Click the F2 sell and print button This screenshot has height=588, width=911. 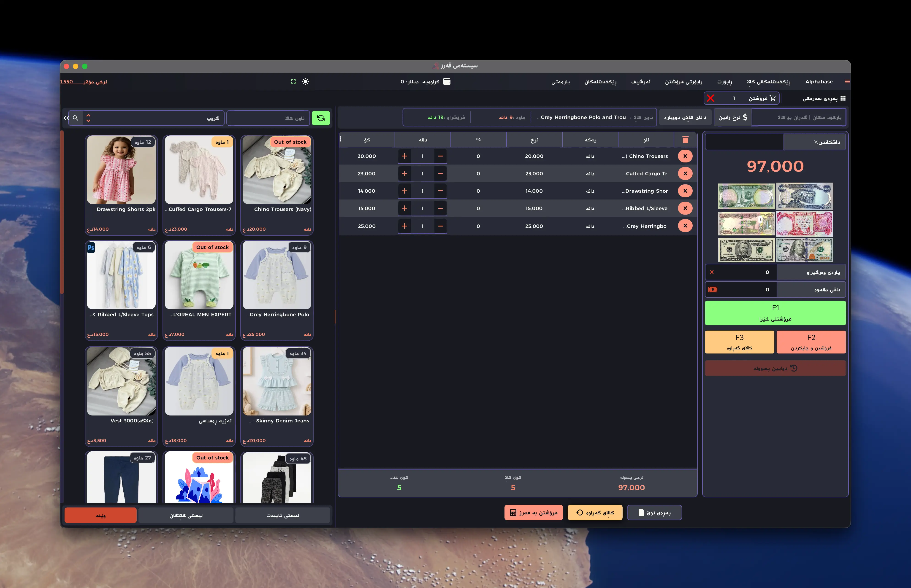pos(811,342)
